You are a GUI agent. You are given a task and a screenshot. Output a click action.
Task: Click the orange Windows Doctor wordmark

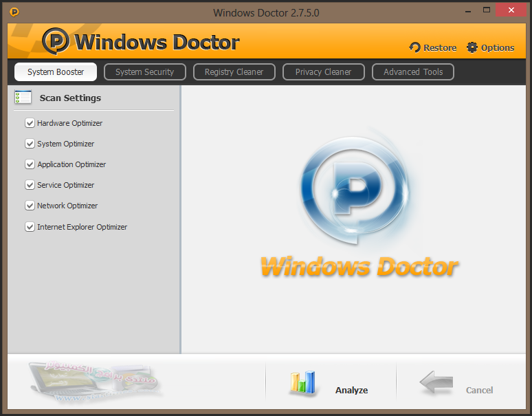click(359, 267)
